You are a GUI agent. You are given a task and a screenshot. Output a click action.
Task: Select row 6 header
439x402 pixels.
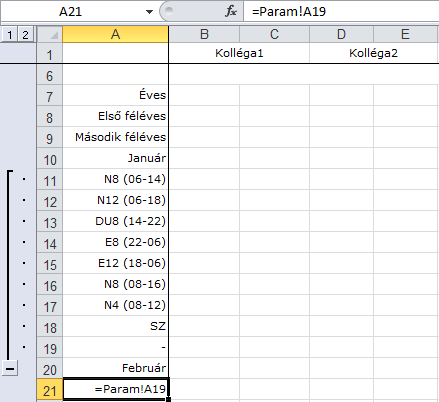(x=50, y=75)
